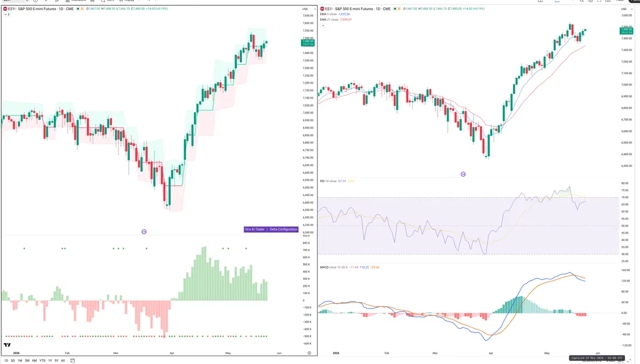Open chart settings gear on left time axis
Viewport: 640px width, 364px height.
click(x=309, y=353)
